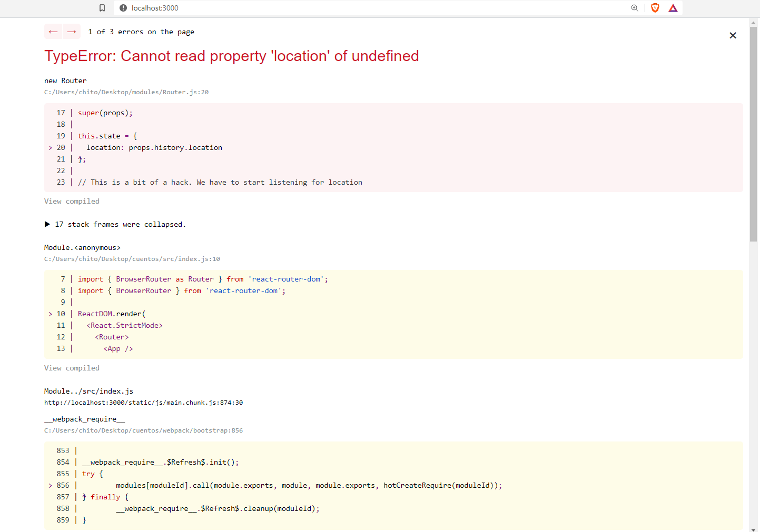Image resolution: width=760 pixels, height=532 pixels.
Task: Click the left arrow to view previous error
Action: pos(53,32)
